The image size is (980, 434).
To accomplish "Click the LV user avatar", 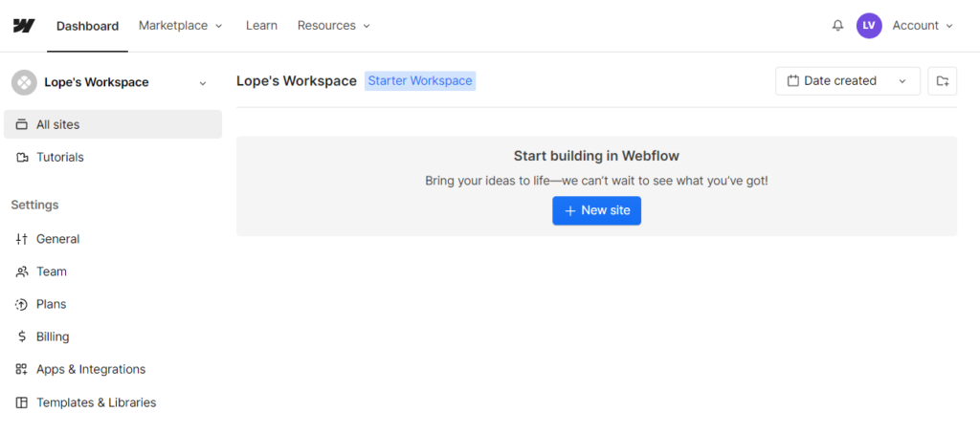I will tap(869, 26).
